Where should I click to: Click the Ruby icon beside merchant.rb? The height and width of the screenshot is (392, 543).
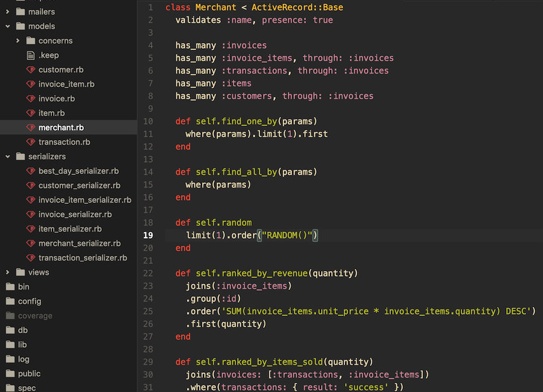(31, 128)
